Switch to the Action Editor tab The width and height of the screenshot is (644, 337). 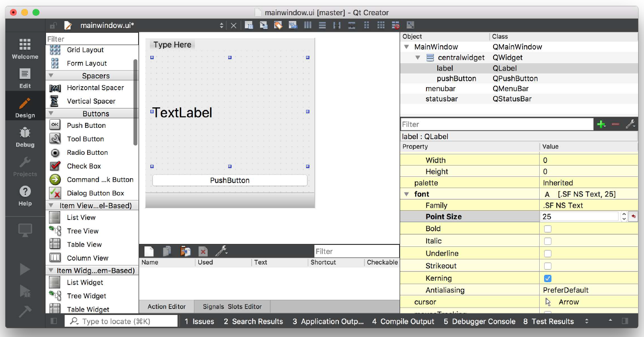coord(167,307)
